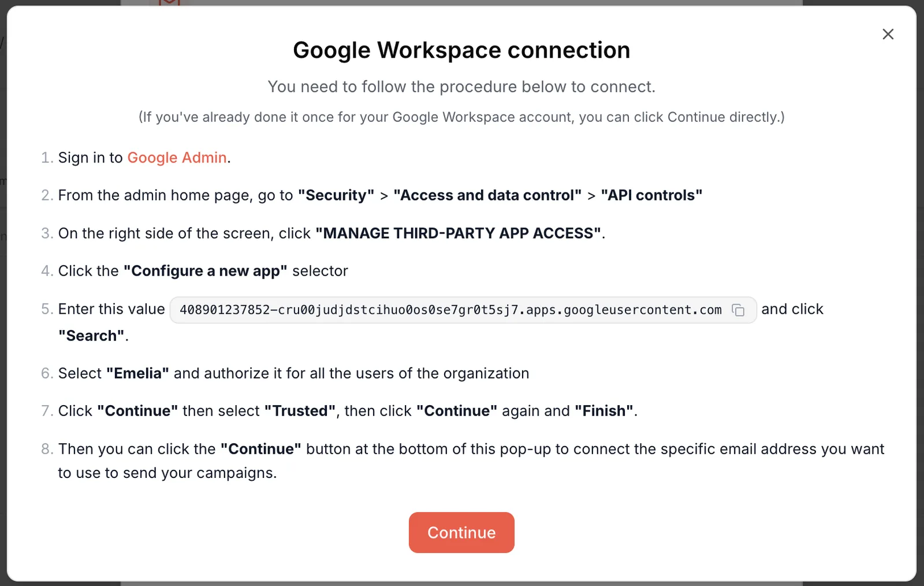Click the bold "Emelia" text
924x586 pixels.
pos(138,373)
